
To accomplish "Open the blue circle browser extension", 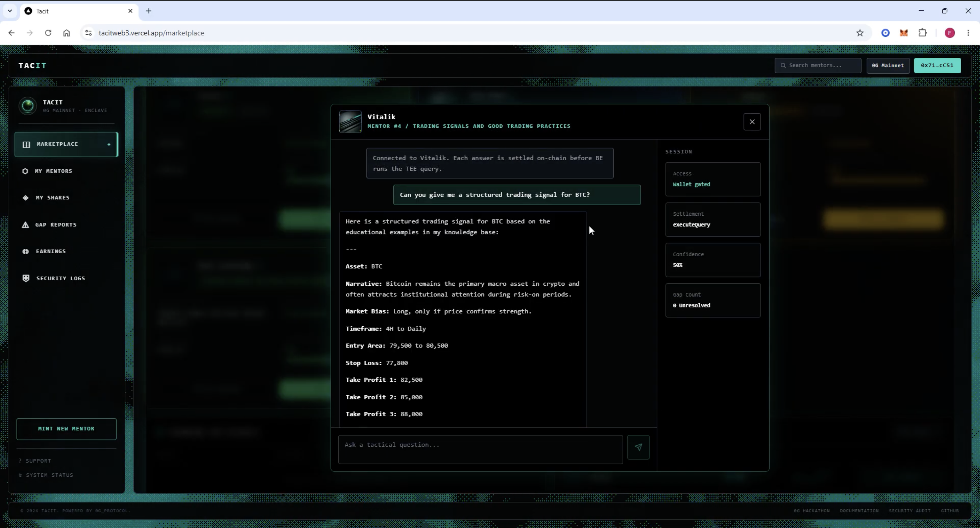I will (x=885, y=33).
